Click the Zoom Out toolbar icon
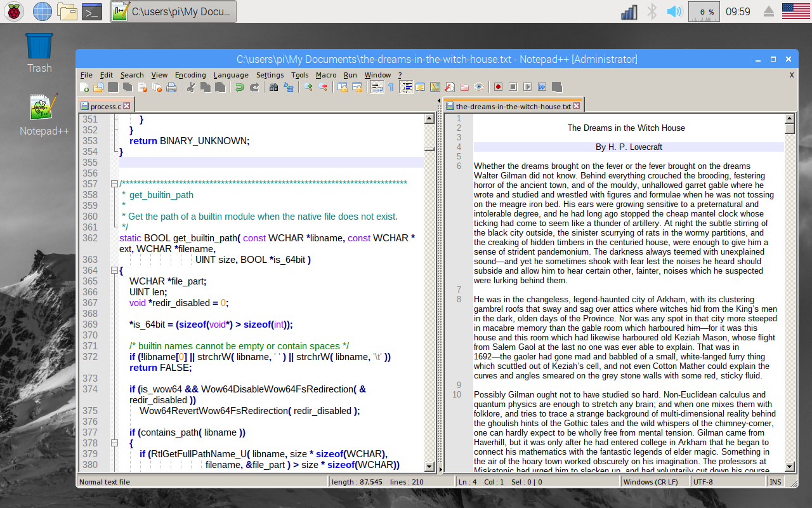Viewport: 812px width, 508px height. [323, 87]
